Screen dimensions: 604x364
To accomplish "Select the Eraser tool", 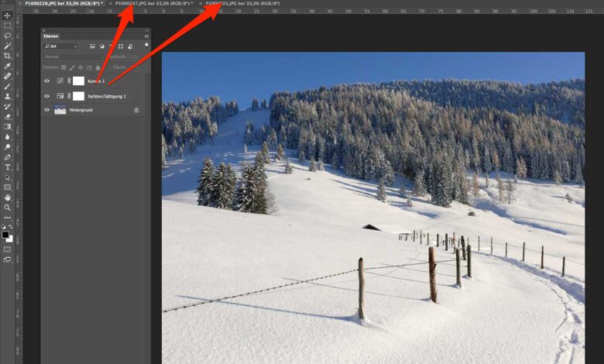I will click(7, 116).
